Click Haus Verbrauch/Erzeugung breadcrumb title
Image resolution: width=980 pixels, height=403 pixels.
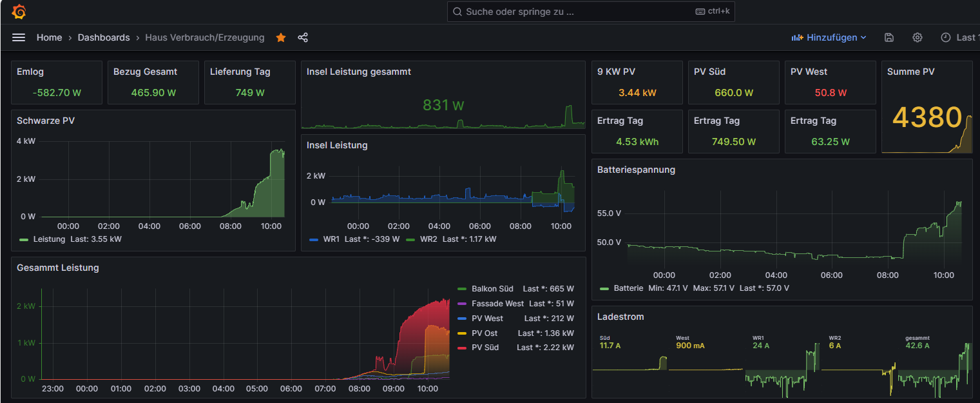coord(204,37)
